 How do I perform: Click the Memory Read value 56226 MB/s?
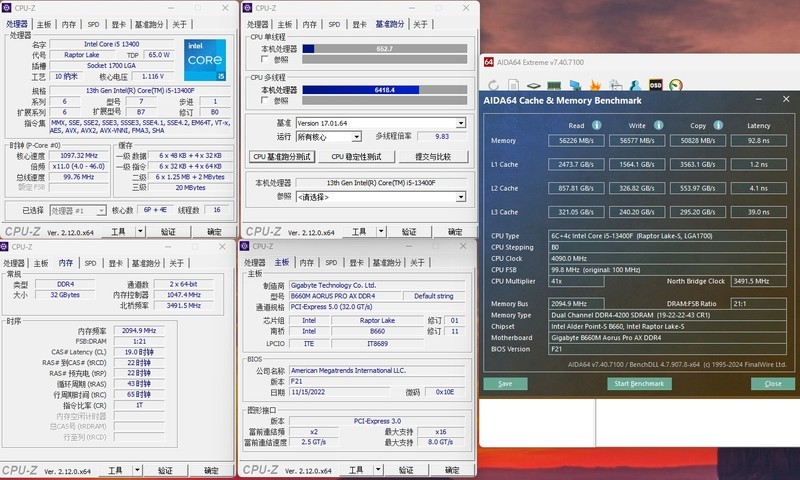pos(576,140)
